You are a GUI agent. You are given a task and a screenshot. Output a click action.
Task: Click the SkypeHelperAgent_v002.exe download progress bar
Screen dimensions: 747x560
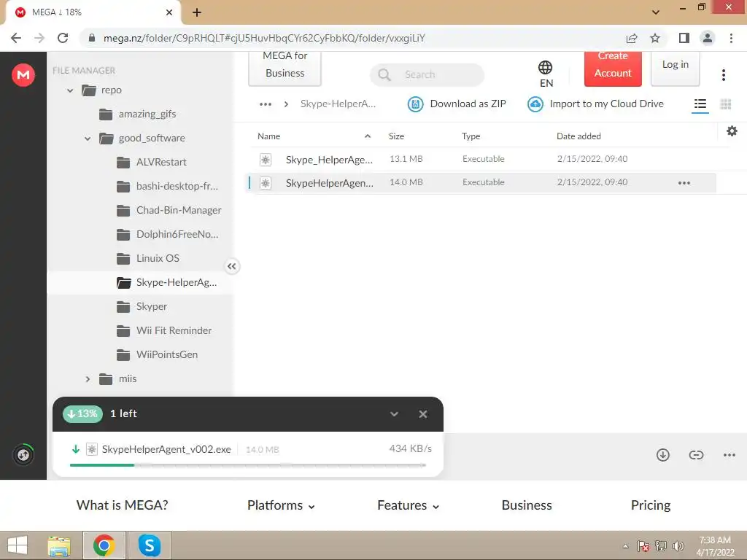[x=248, y=465]
